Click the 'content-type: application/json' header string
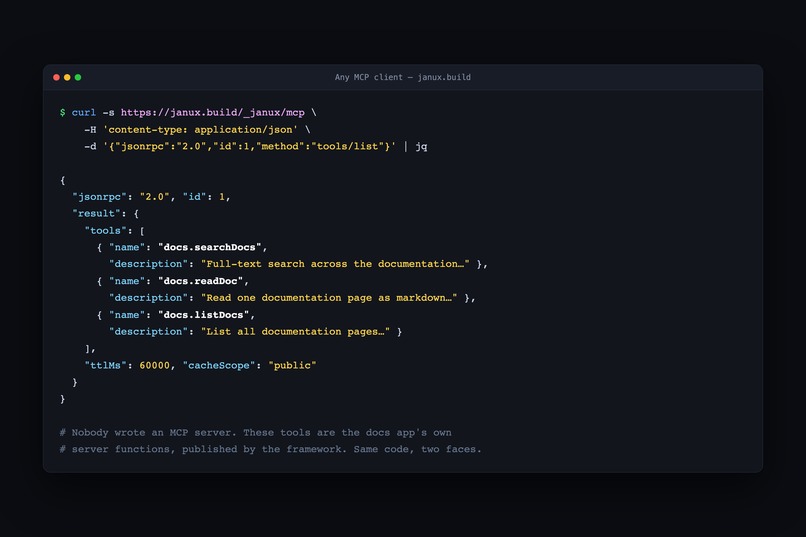The width and height of the screenshot is (806, 537). tap(200, 129)
